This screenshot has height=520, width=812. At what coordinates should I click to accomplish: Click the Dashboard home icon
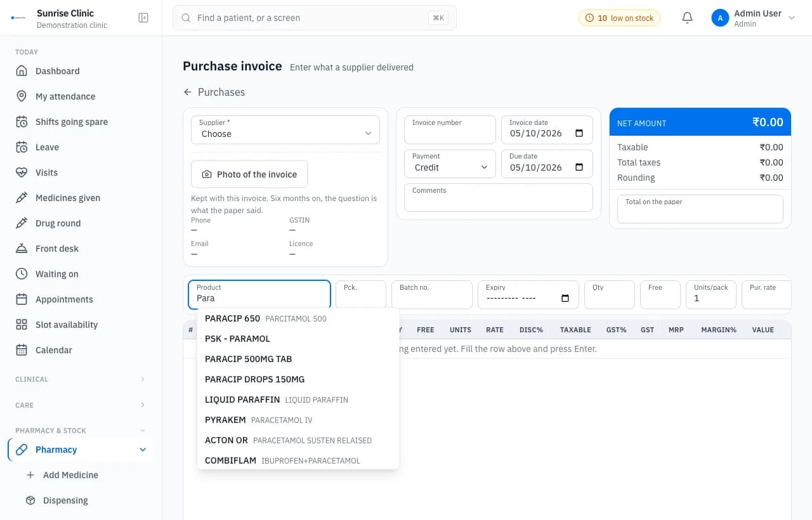click(22, 71)
